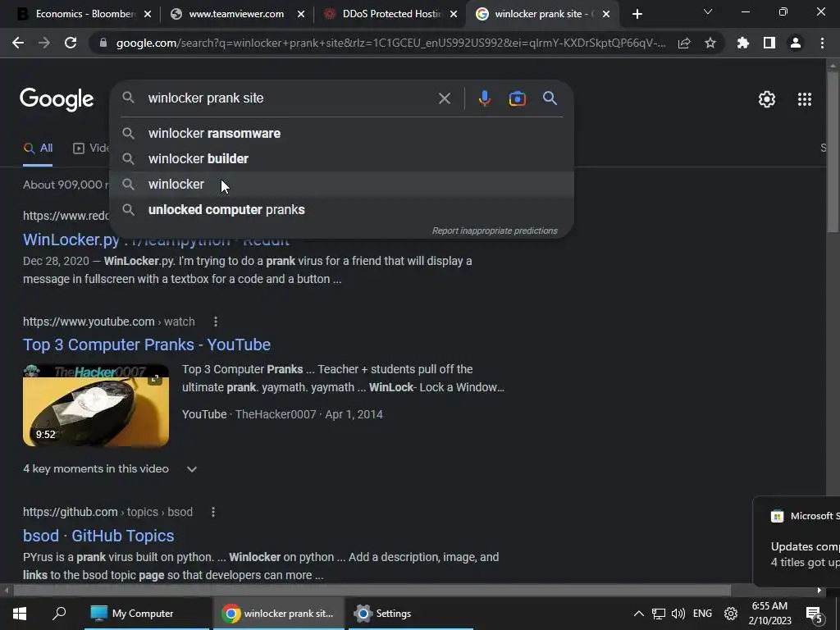Open bsod · GitHub Topics result
Image resolution: width=840 pixels, height=630 pixels.
pyautogui.click(x=98, y=536)
